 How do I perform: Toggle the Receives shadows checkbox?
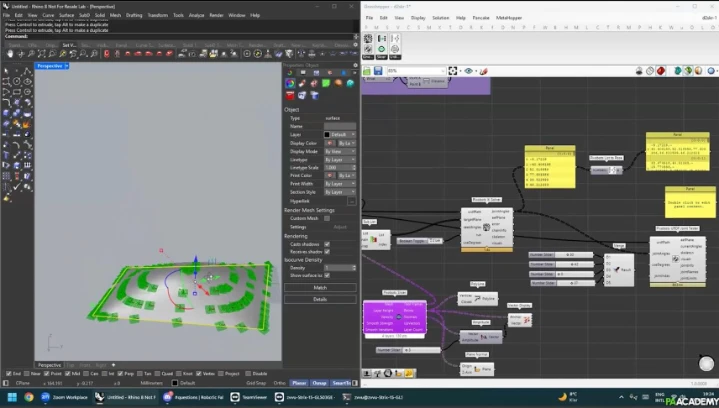[326, 251]
